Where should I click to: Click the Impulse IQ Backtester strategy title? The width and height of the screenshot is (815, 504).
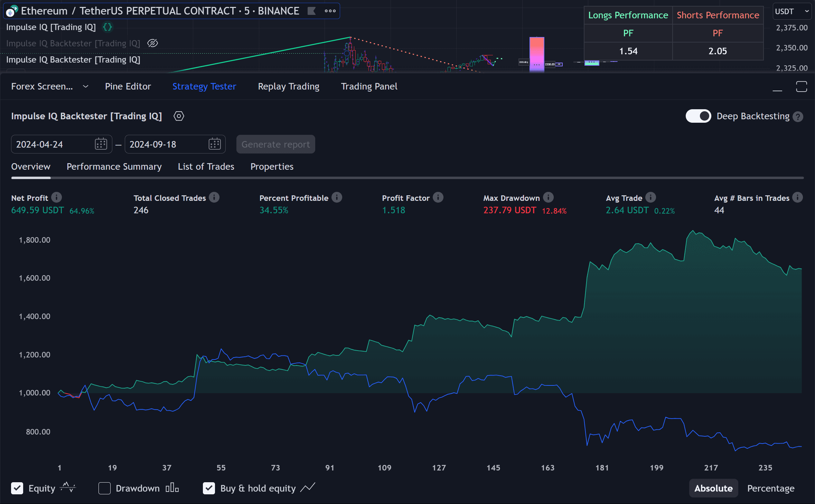coord(86,116)
